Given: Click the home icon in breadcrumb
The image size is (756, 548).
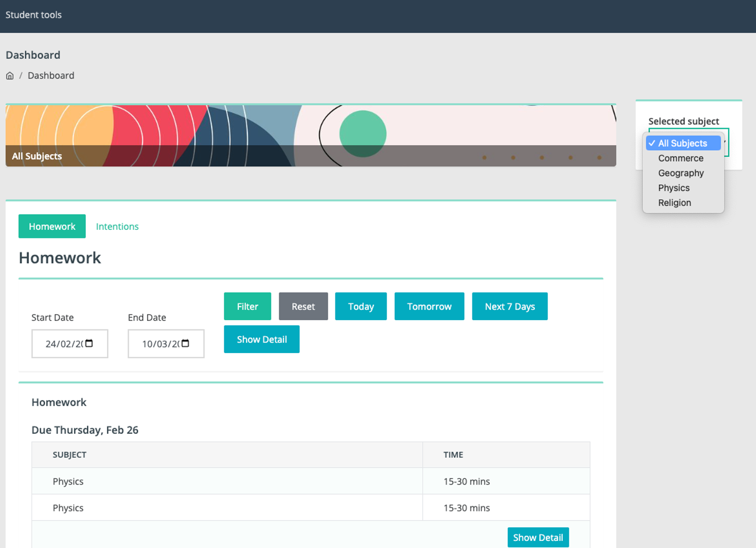Looking at the screenshot, I should pos(10,76).
